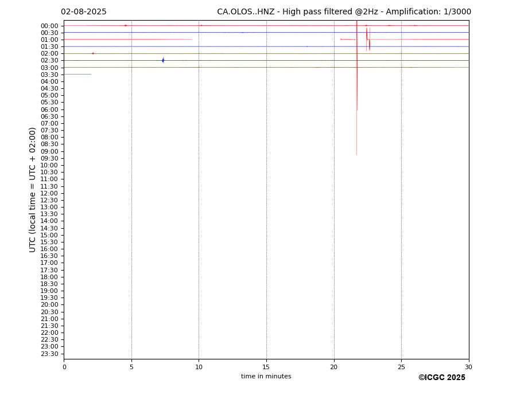Viewport: 532px width, 399px height.
Task: Select the 03:00 time row label
Action: 49,68
